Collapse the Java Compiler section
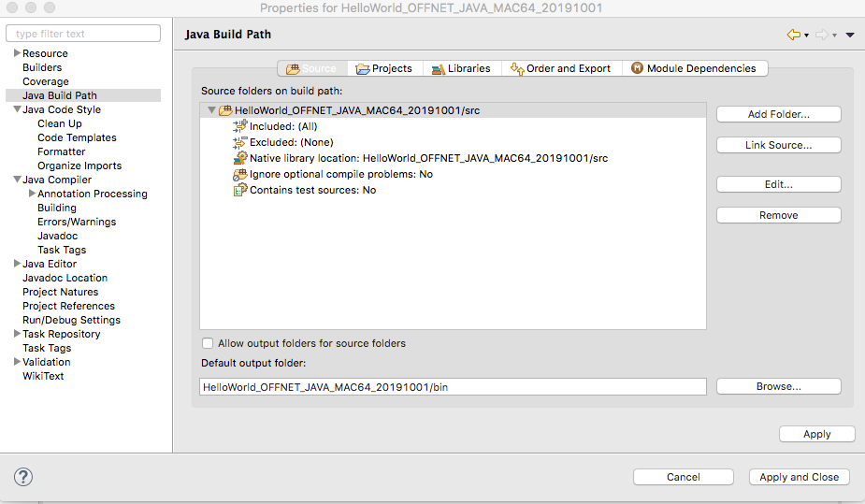 (x=17, y=180)
